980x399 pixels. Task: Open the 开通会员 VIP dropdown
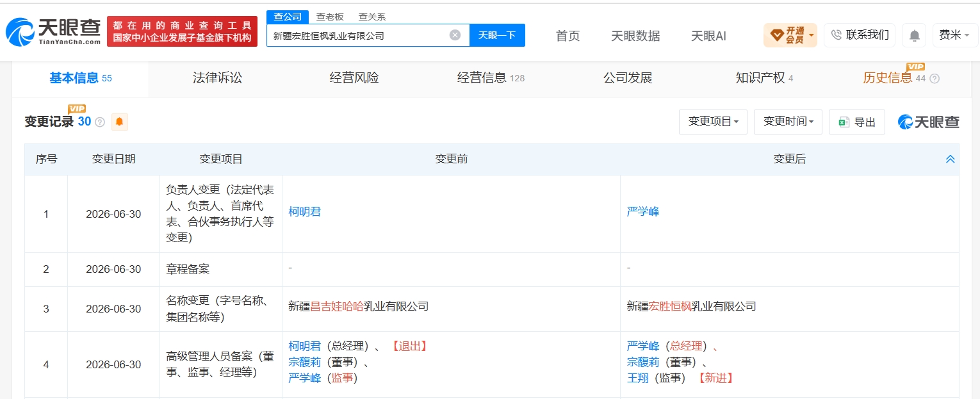[790, 35]
